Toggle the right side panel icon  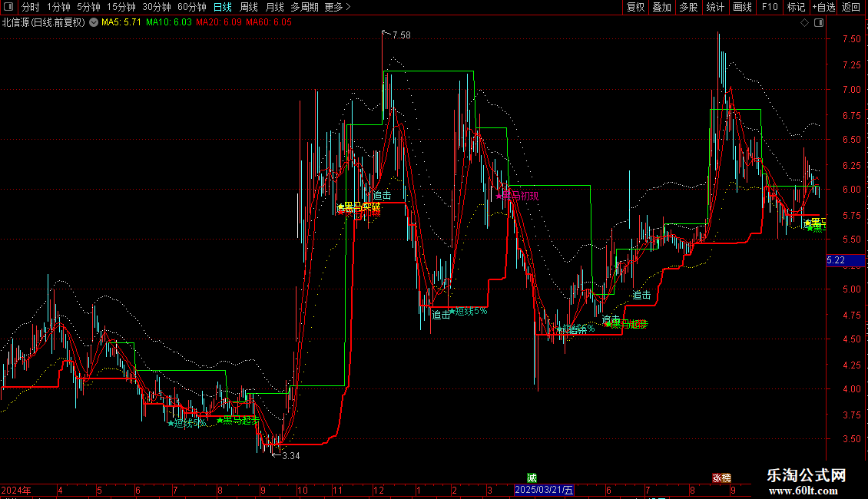[819, 23]
